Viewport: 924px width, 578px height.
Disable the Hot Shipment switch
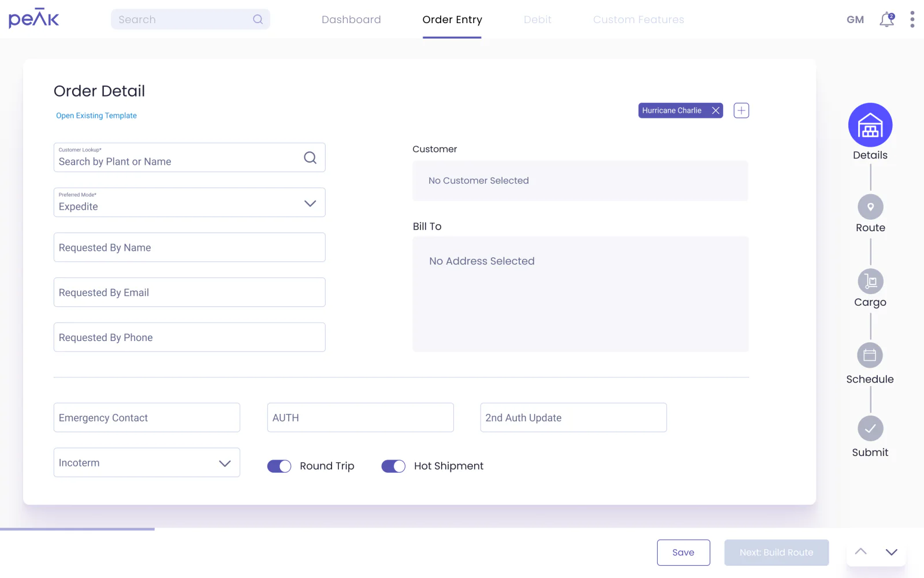pyautogui.click(x=393, y=466)
